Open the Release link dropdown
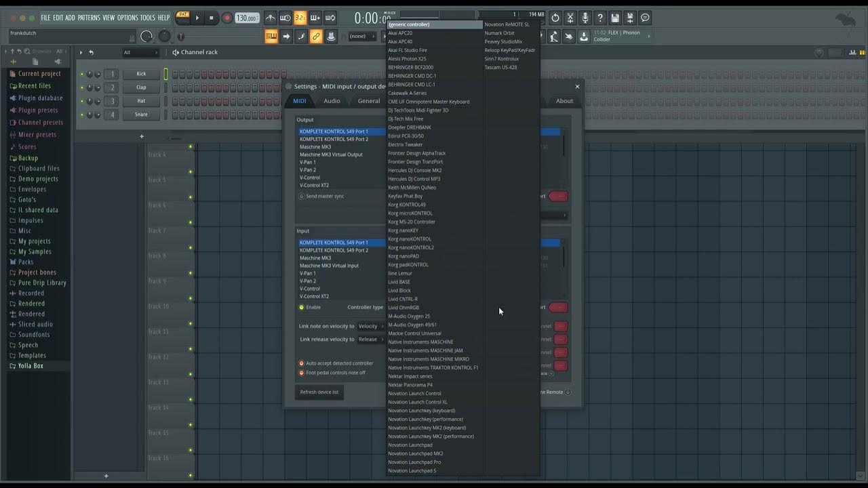The height and width of the screenshot is (488, 868). pyautogui.click(x=370, y=340)
